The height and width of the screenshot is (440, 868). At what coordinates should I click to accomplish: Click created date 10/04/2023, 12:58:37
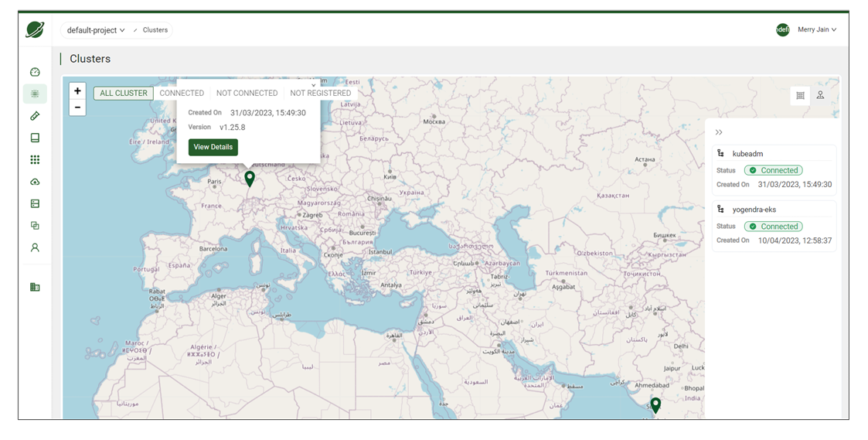point(795,240)
